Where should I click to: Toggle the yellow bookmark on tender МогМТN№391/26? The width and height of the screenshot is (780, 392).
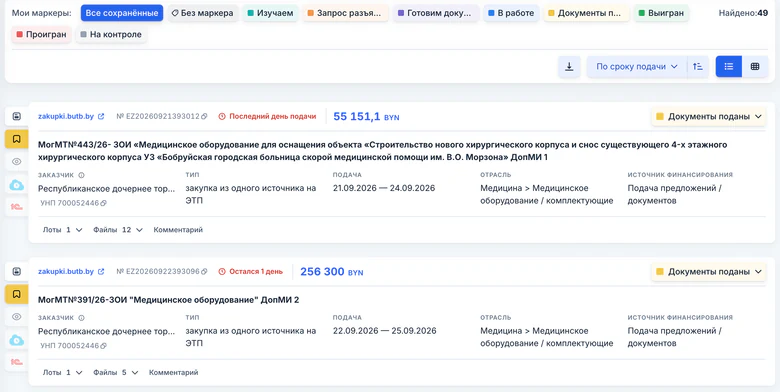click(x=17, y=294)
